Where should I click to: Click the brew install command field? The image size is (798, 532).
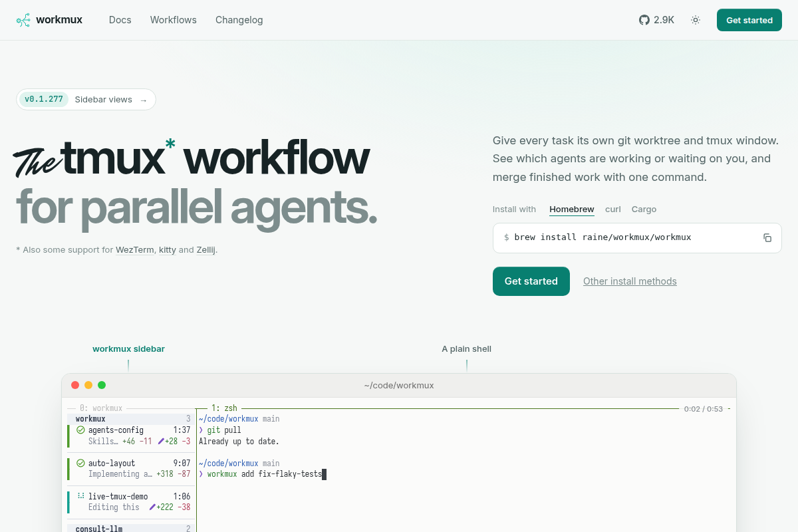point(637,237)
